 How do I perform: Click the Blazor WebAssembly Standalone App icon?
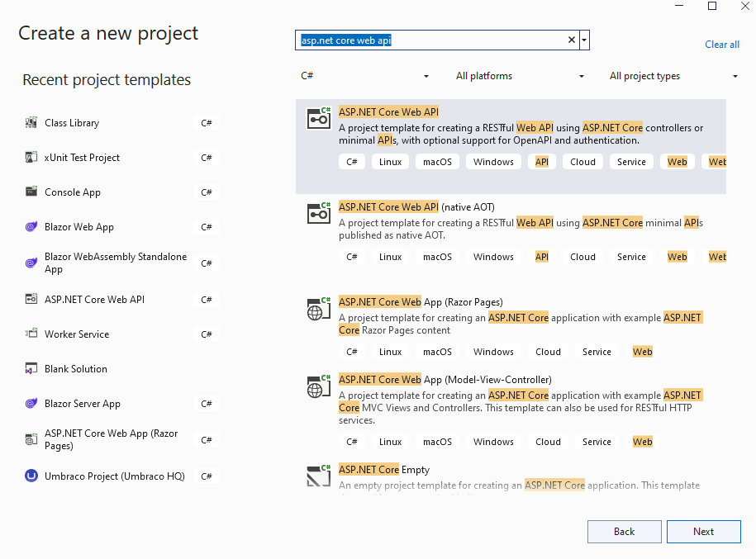(31, 263)
